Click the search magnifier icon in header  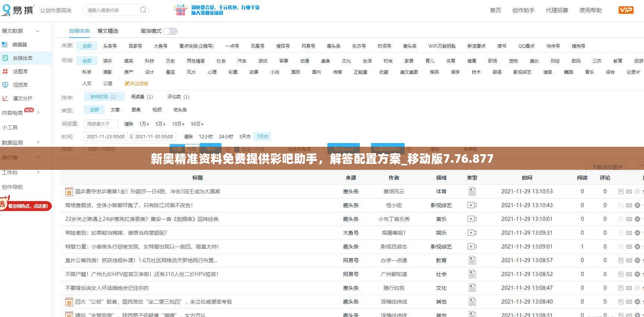[x=143, y=10]
